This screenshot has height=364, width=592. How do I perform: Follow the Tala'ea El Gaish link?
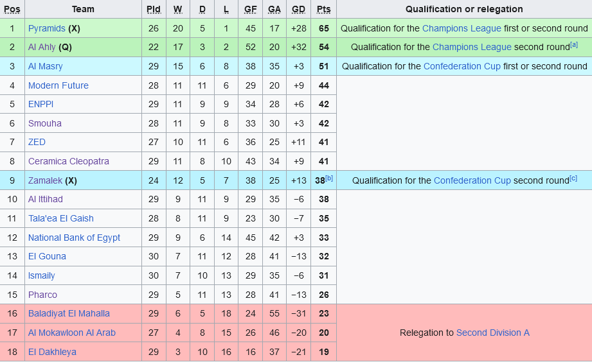click(60, 218)
